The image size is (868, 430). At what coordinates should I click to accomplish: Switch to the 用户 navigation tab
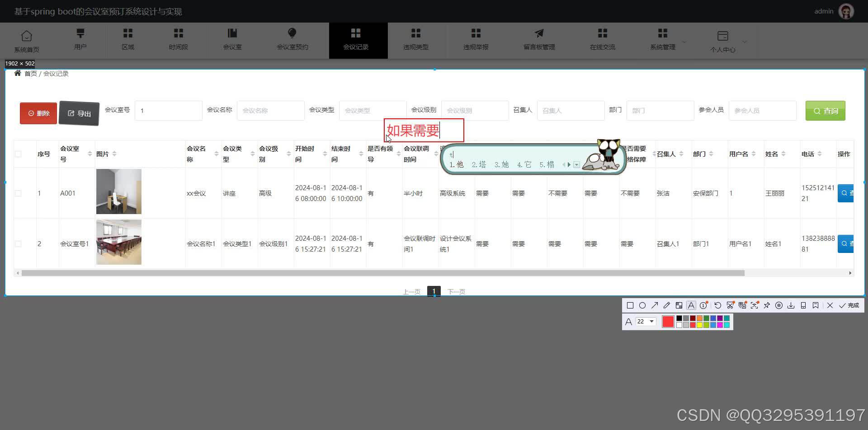[80, 41]
